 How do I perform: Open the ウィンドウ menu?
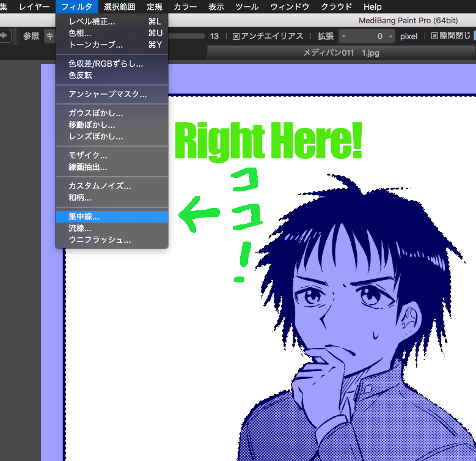(x=290, y=7)
